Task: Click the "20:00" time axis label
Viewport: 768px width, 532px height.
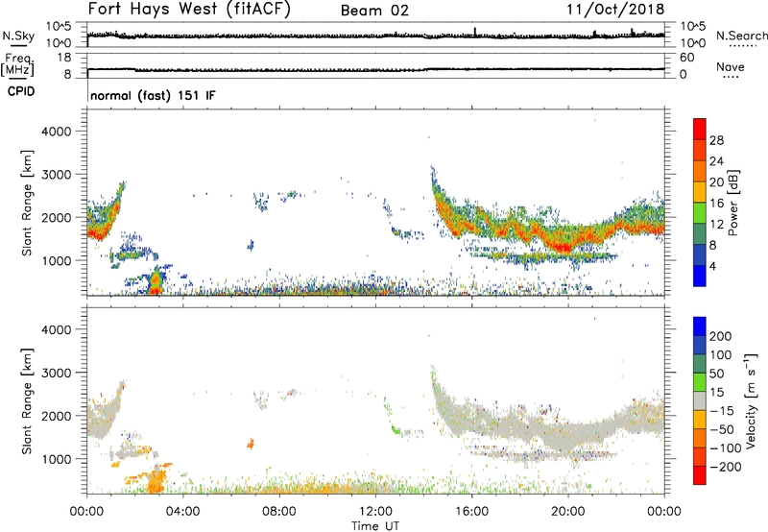Action: (568, 512)
